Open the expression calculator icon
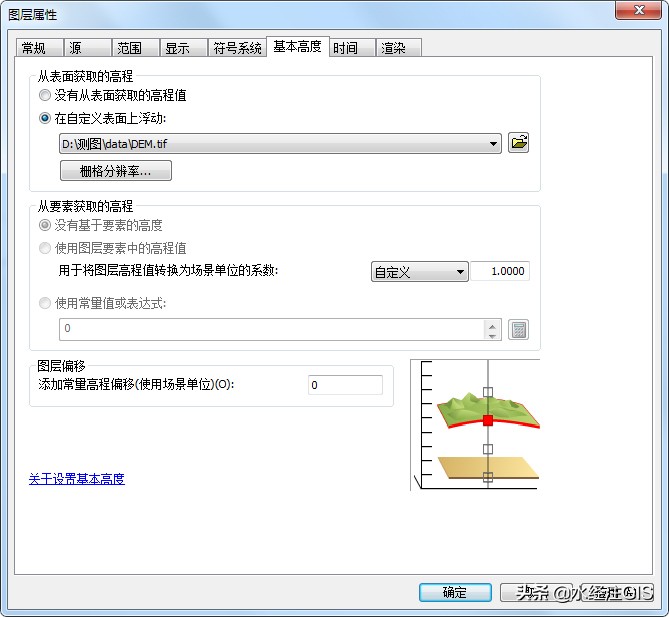 click(x=518, y=329)
